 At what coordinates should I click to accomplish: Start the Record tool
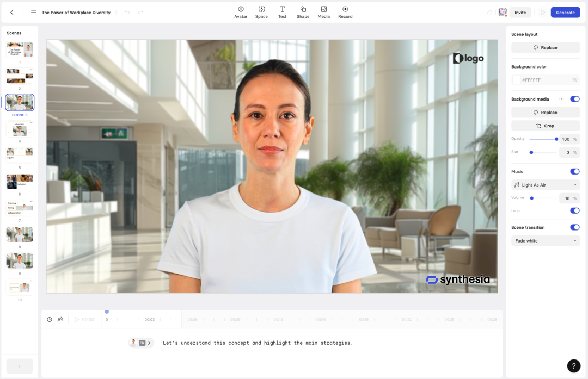pyautogui.click(x=345, y=13)
